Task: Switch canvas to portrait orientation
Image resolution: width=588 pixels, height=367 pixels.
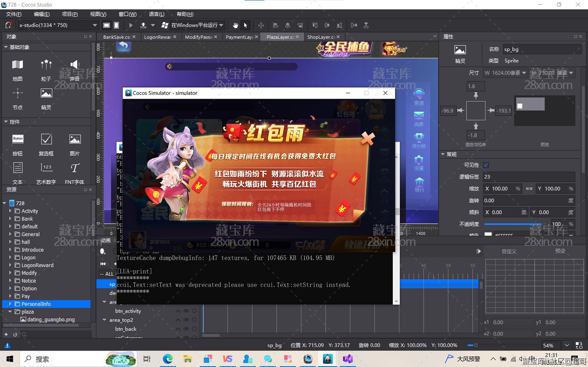Action: [x=116, y=25]
